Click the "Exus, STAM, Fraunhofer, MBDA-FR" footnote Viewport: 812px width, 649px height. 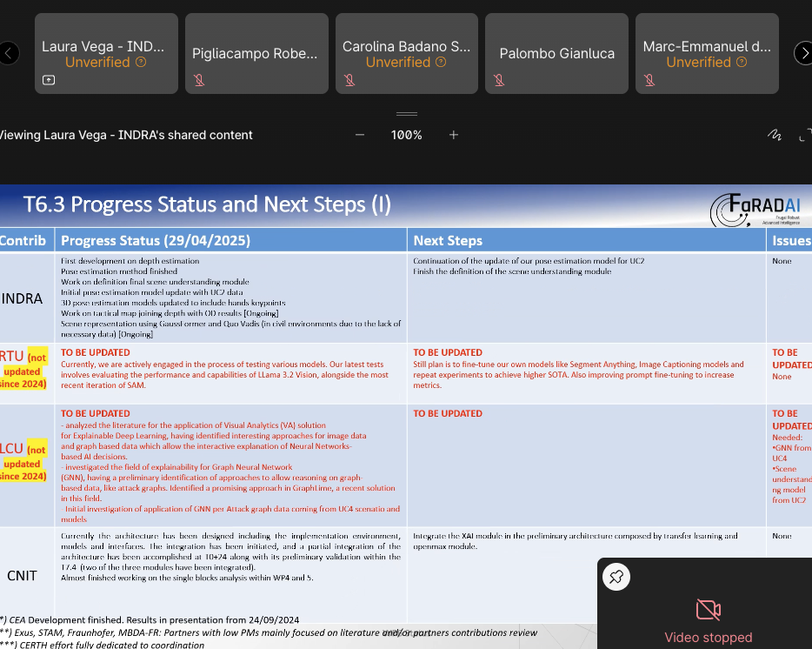click(x=269, y=632)
